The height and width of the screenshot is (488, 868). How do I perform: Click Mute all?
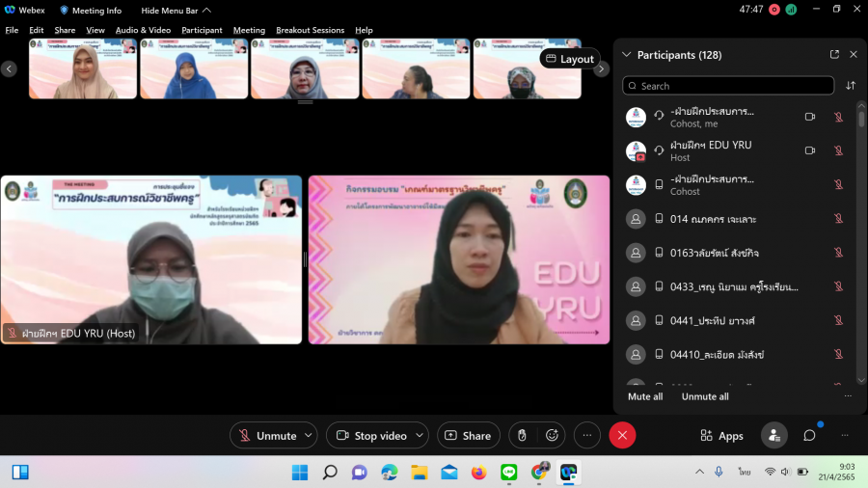pyautogui.click(x=645, y=396)
